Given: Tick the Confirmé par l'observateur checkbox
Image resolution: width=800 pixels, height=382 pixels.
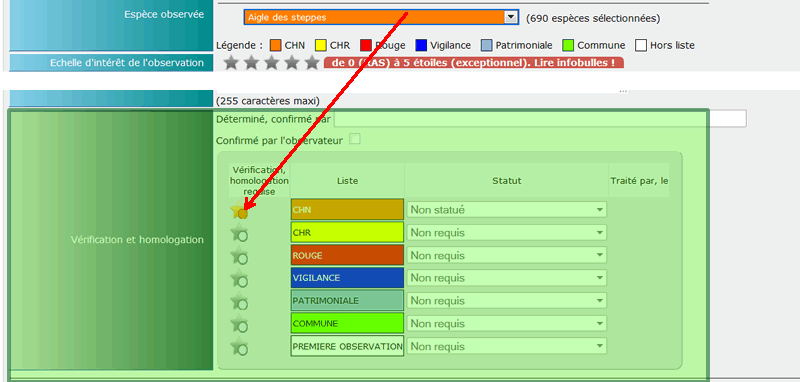Looking at the screenshot, I should [x=354, y=139].
